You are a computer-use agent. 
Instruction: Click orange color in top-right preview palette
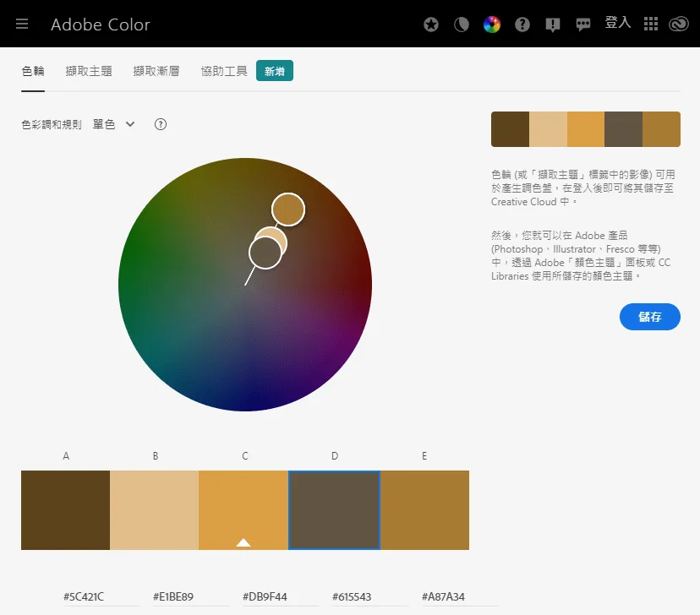click(x=586, y=129)
